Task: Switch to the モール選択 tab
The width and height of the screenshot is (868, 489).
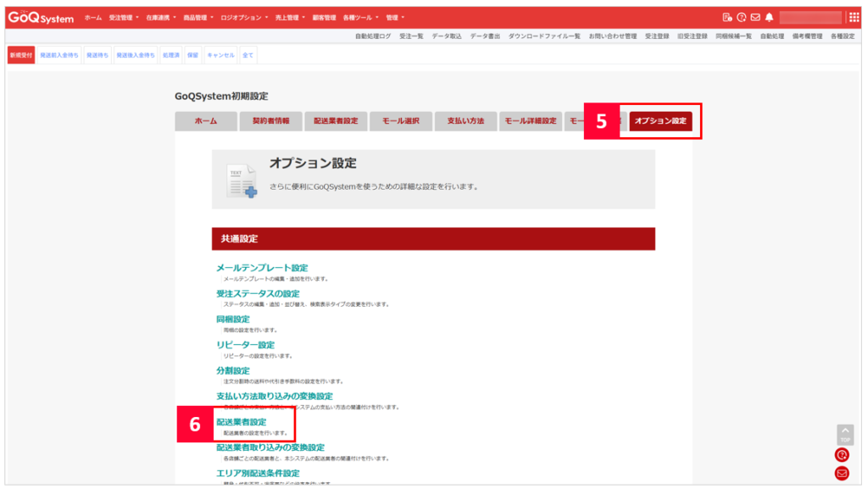Action: 401,120
